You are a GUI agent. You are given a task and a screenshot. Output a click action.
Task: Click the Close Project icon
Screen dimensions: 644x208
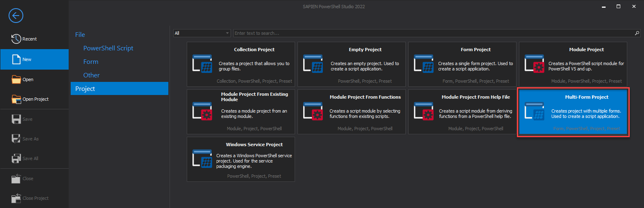16,198
